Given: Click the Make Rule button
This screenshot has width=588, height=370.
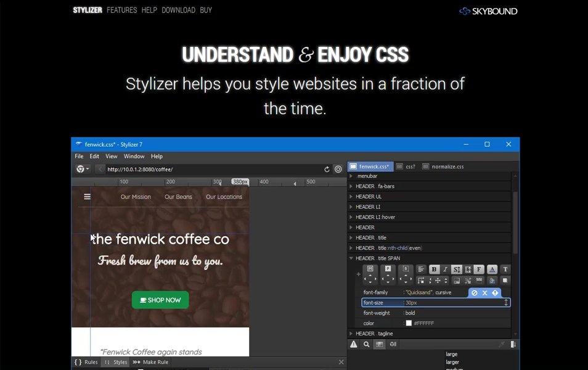Looking at the screenshot, I should (x=151, y=362).
